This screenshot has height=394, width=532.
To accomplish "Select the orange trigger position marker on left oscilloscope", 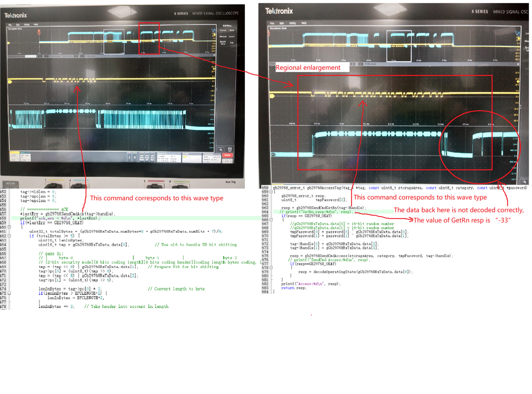I will [x=39, y=32].
